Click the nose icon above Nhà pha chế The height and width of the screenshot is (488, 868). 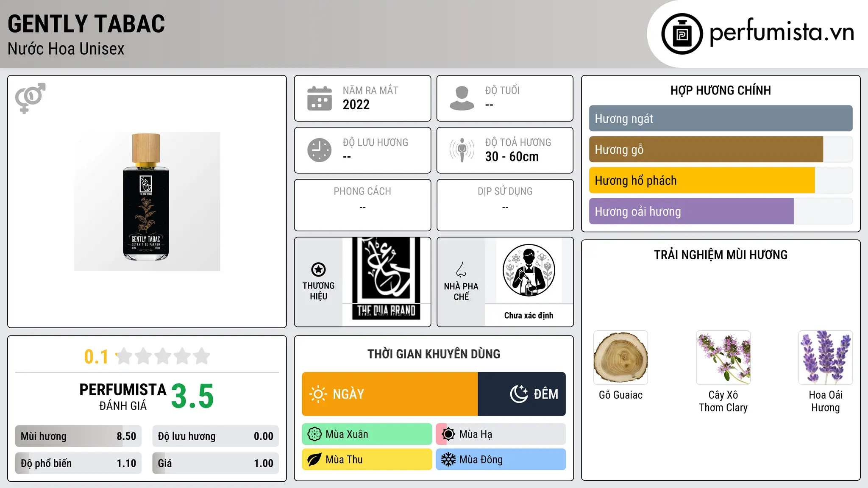click(461, 269)
